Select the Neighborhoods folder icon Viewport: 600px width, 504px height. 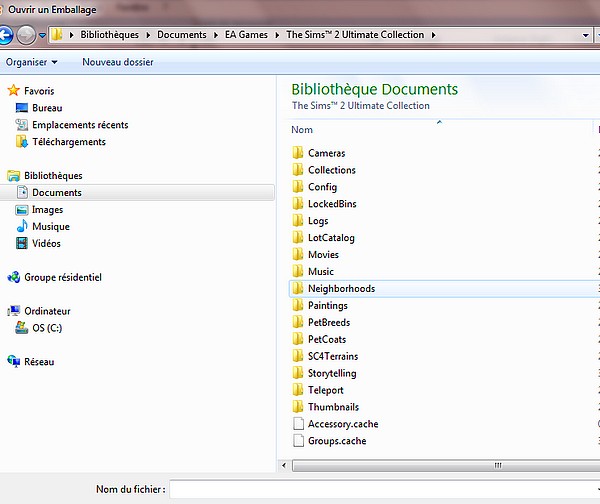coord(298,288)
